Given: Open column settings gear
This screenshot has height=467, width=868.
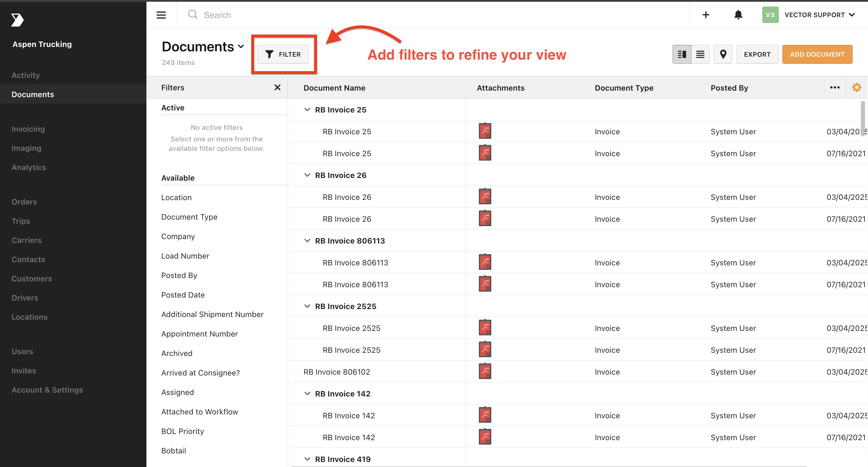Looking at the screenshot, I should point(856,88).
